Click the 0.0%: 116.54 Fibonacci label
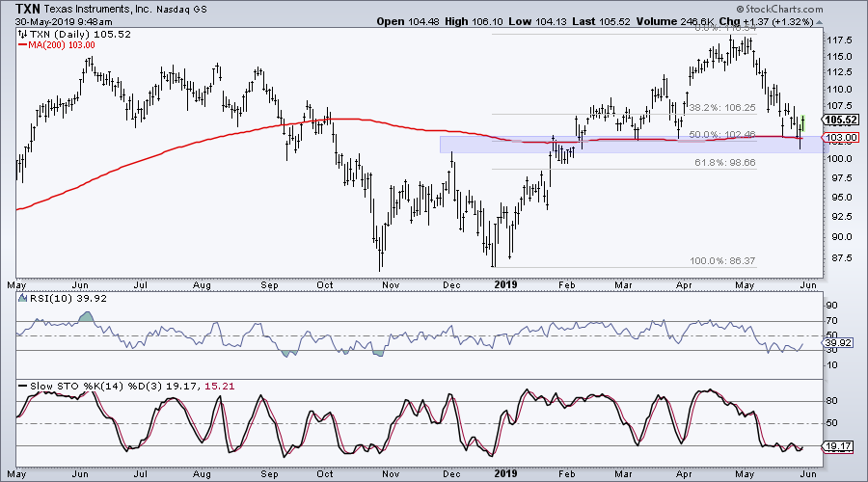Viewport: 868px width, 482px height. pos(725,28)
